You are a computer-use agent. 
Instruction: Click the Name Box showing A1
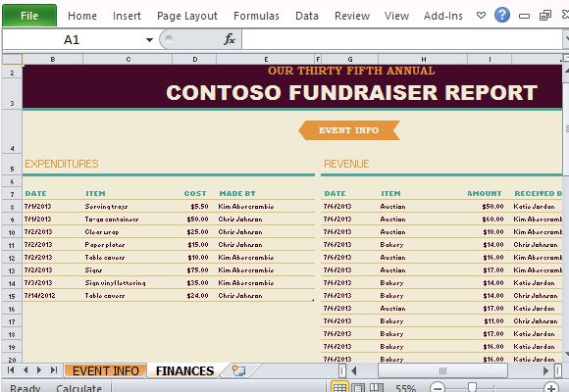[x=72, y=39]
